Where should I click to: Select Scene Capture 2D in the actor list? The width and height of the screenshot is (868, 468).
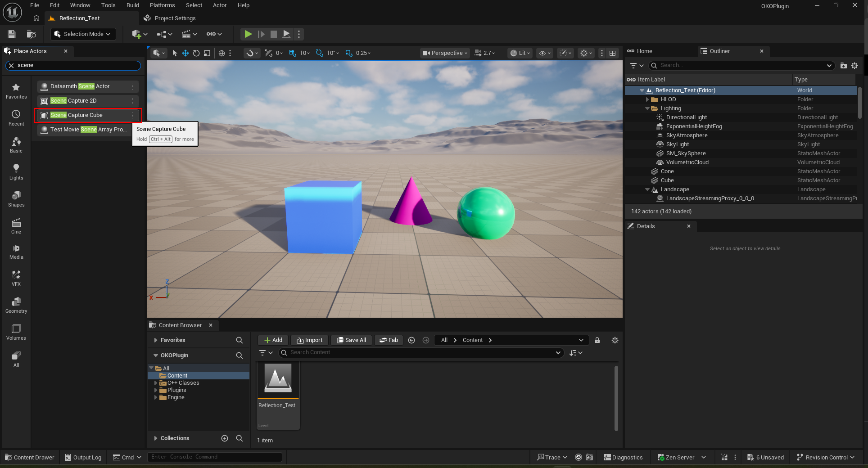88,101
